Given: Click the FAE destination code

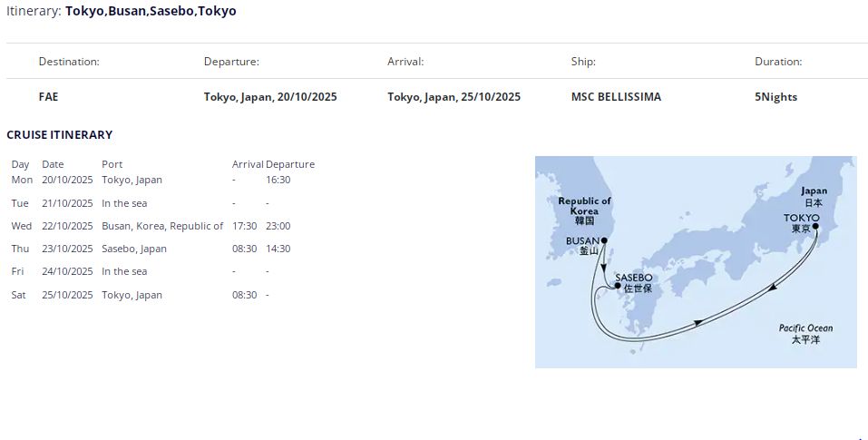Looking at the screenshot, I should 48,97.
